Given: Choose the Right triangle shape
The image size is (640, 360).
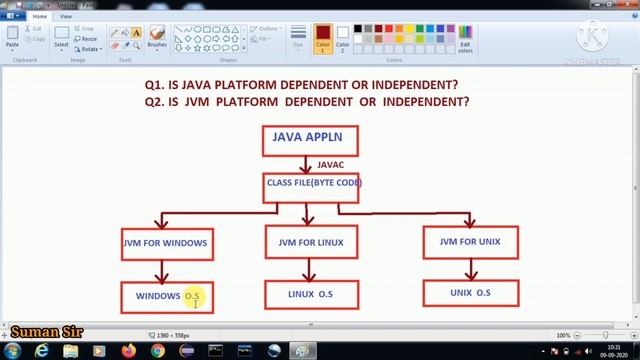Looking at the screenshot, I should 179,39.
